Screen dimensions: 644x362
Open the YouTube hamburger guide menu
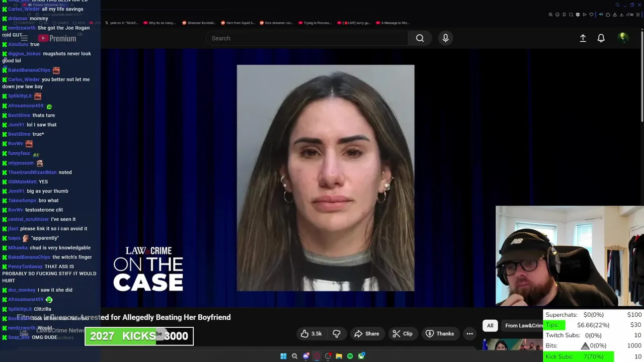coord(24,38)
